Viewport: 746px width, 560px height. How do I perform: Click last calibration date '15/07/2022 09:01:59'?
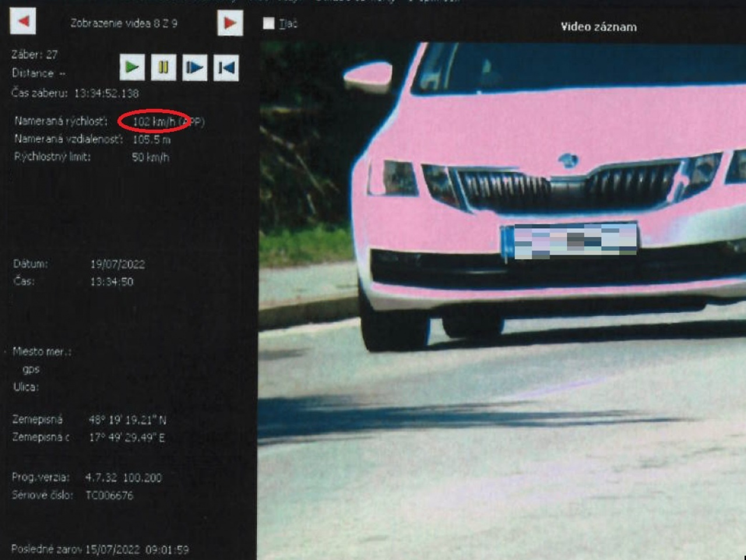[137, 550]
